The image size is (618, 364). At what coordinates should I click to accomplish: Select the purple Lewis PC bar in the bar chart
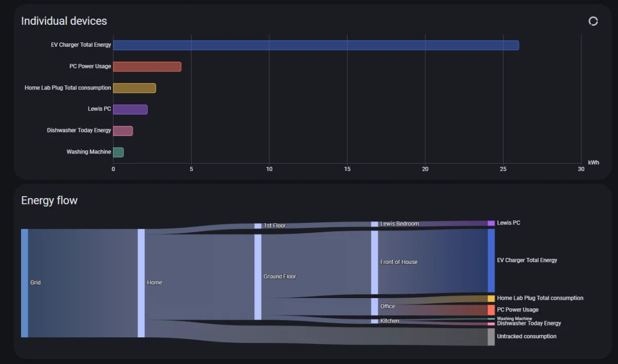(130, 109)
